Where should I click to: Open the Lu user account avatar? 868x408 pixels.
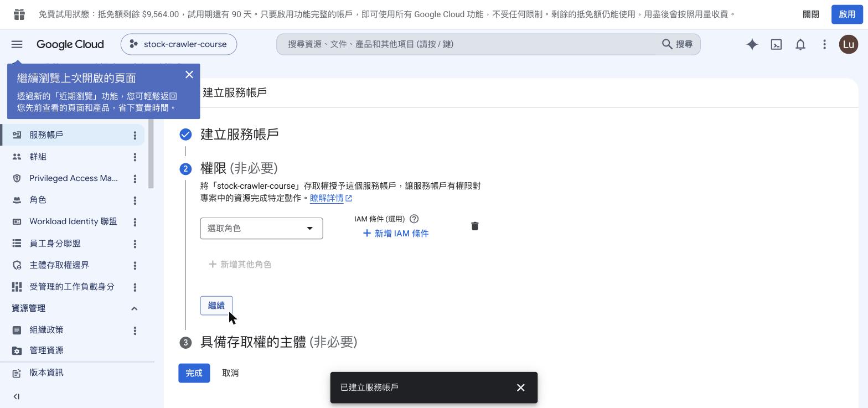tap(849, 44)
